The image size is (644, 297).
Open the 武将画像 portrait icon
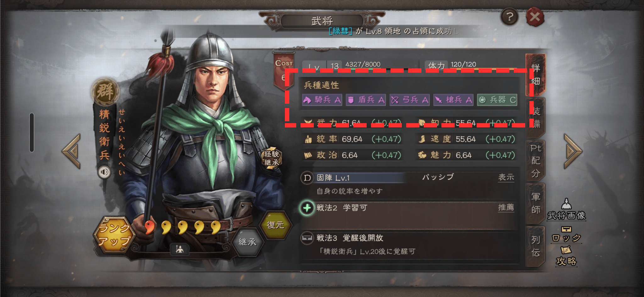coord(566,209)
